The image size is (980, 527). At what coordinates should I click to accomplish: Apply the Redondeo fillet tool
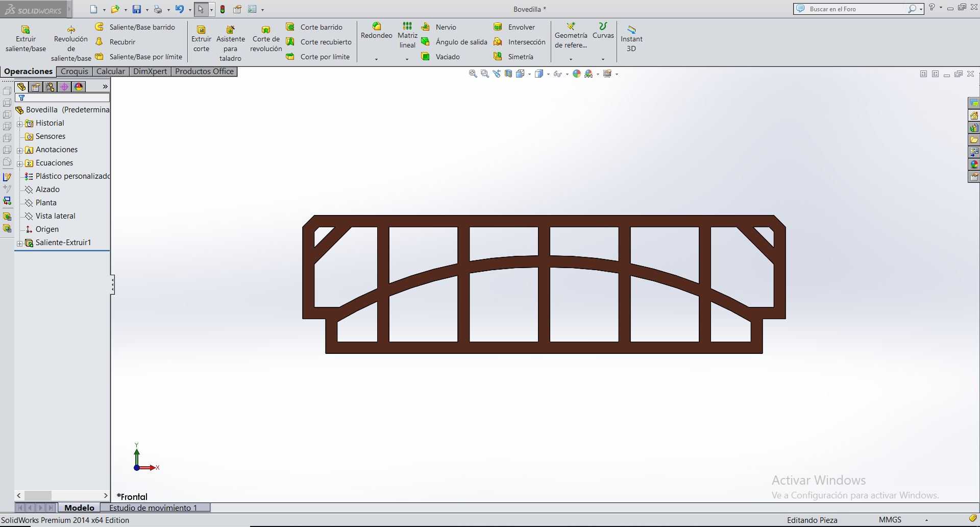[x=377, y=31]
